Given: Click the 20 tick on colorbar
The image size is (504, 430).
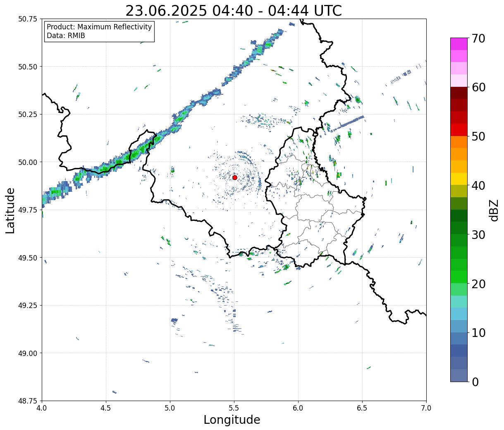Looking at the screenshot, I should click(478, 284).
